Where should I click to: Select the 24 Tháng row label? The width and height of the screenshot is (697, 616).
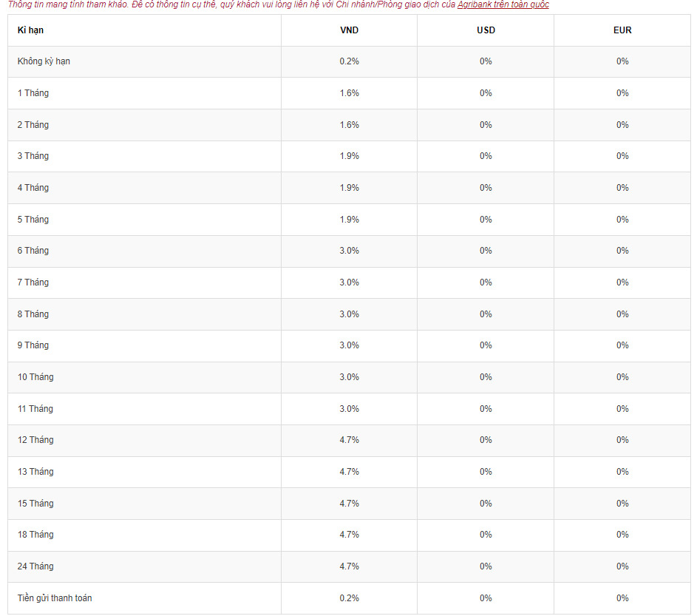click(x=35, y=566)
